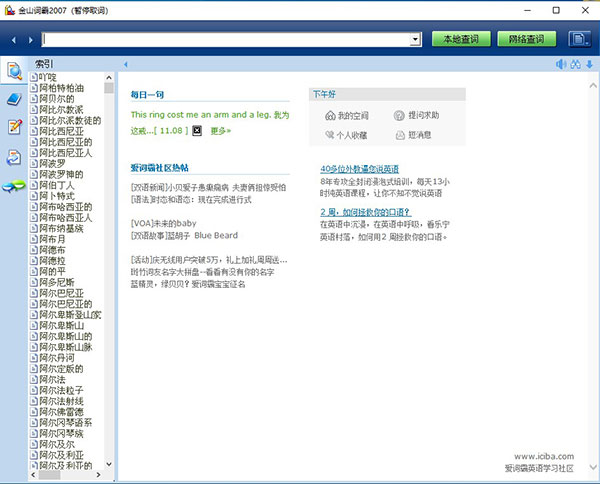The width and height of the screenshot is (600, 484).
Task: Open the translate document sidebar icon
Action: pyautogui.click(x=14, y=157)
